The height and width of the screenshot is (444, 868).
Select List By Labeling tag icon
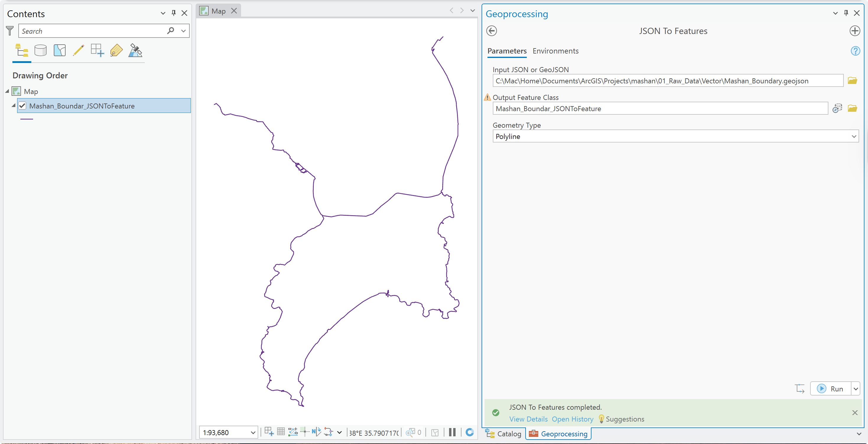coord(116,51)
